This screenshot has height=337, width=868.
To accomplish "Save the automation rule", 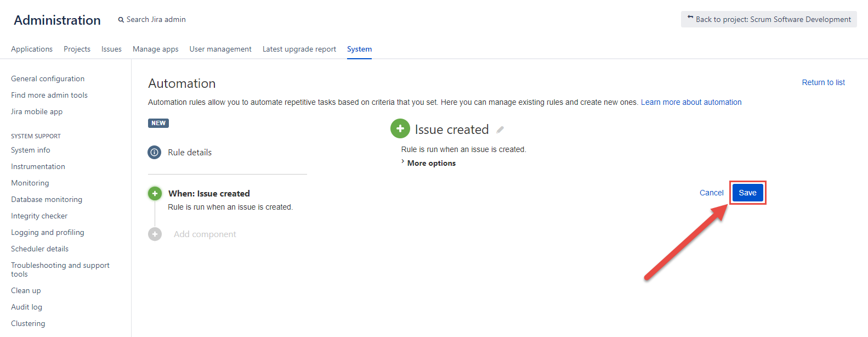I will pyautogui.click(x=747, y=193).
